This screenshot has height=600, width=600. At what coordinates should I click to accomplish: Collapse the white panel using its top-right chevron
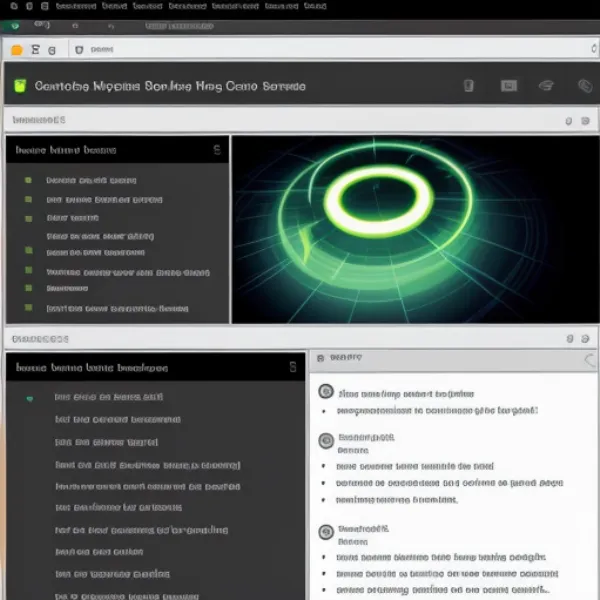[589, 360]
